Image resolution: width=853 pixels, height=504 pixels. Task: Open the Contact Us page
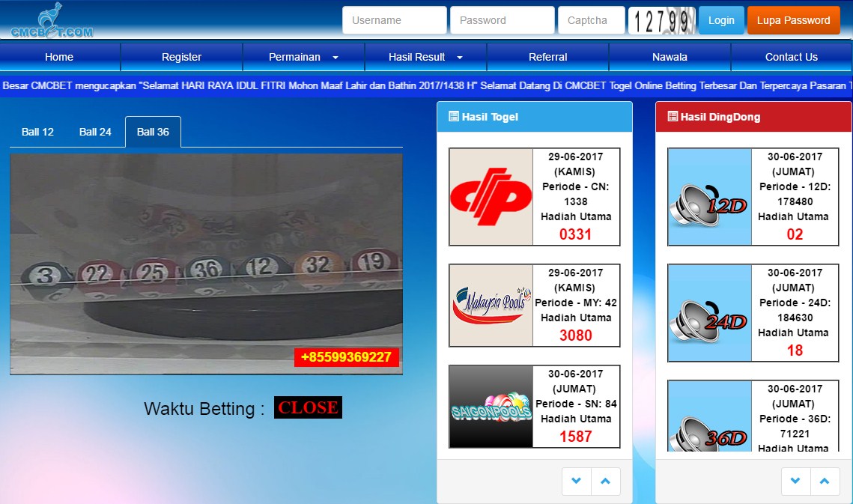click(792, 57)
